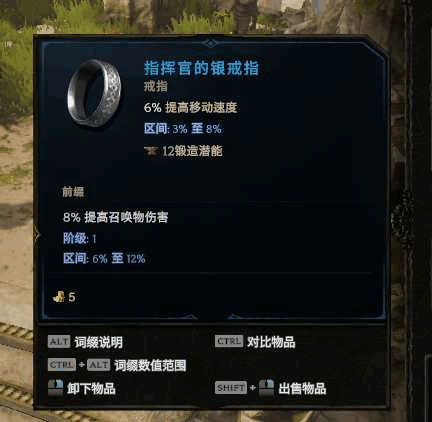Click the CTRL key beside 对比物品
The height and width of the screenshot is (422, 432).
click(229, 341)
